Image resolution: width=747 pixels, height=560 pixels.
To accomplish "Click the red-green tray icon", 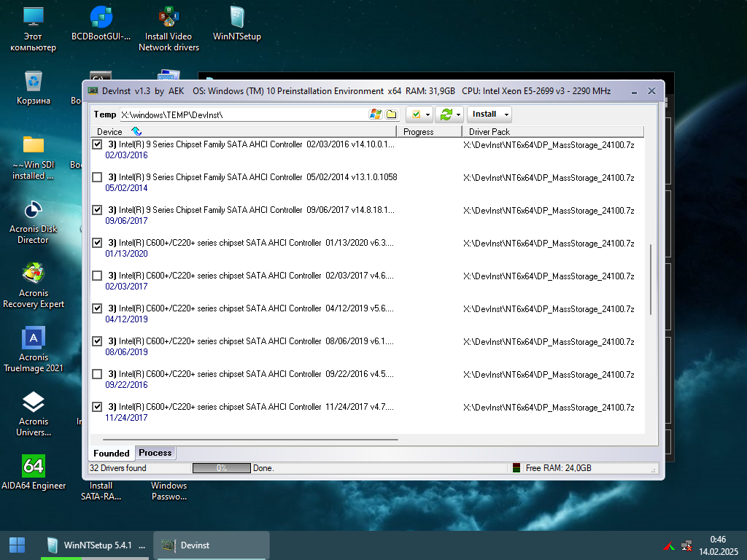I will 669,545.
